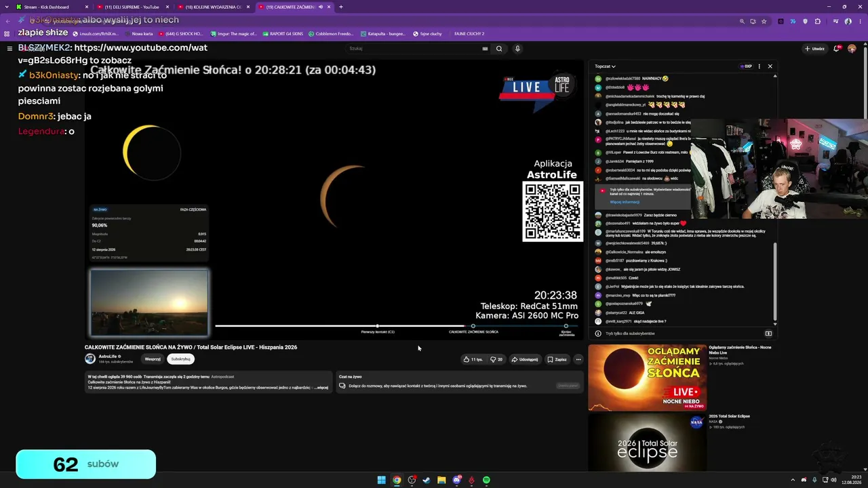This screenshot has height=488, width=868.
Task: Open the 'imgur: The magic of...' bookmark
Action: coord(235,33)
